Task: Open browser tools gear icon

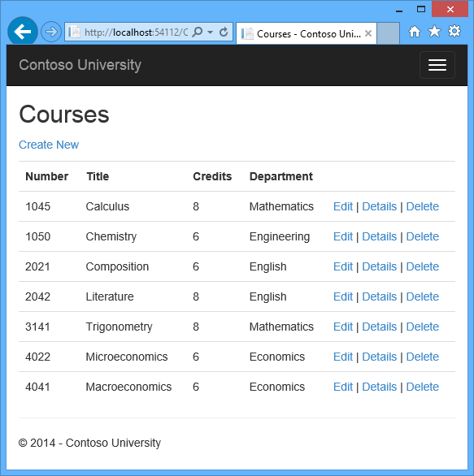Action: point(454,31)
